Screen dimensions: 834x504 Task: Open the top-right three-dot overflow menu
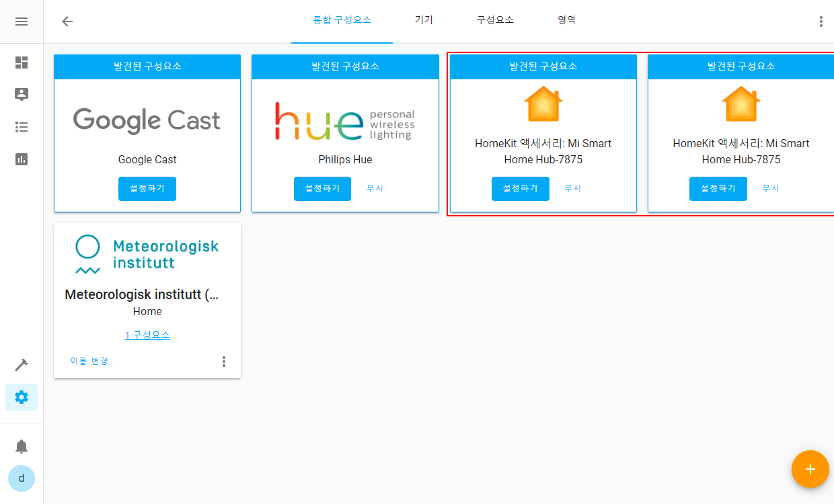point(821,22)
